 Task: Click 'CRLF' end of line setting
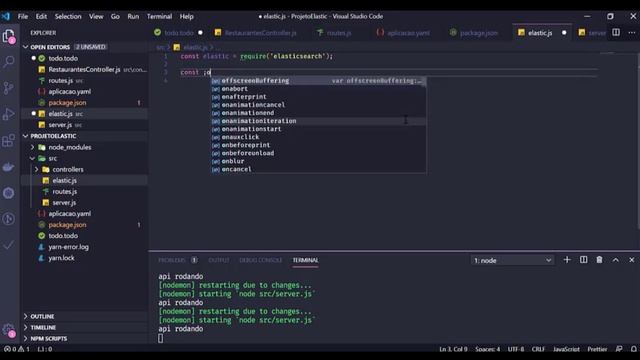click(x=538, y=349)
